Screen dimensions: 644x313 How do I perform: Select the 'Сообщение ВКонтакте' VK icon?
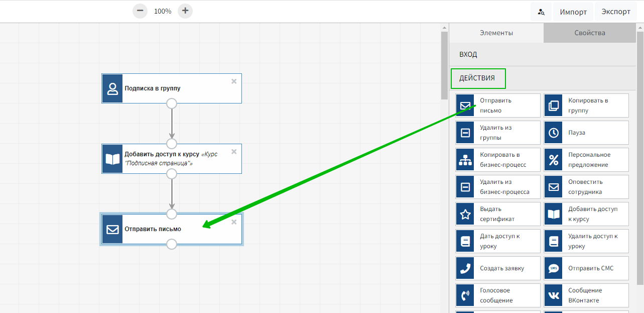click(554, 295)
